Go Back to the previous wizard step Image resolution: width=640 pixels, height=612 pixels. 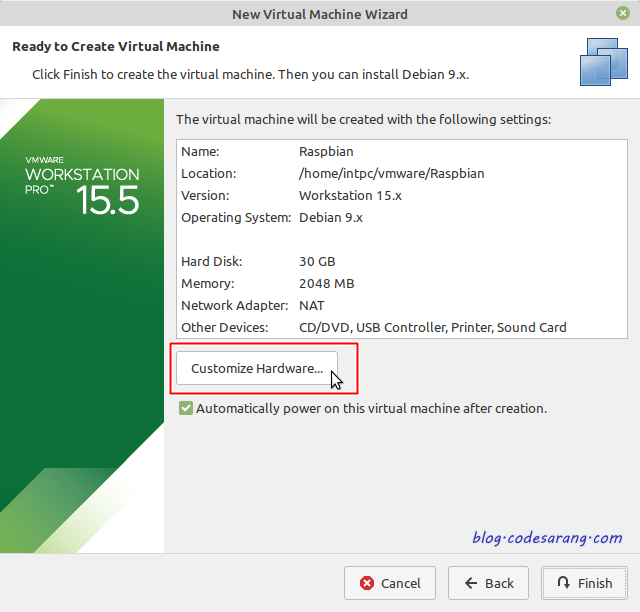[x=488, y=583]
